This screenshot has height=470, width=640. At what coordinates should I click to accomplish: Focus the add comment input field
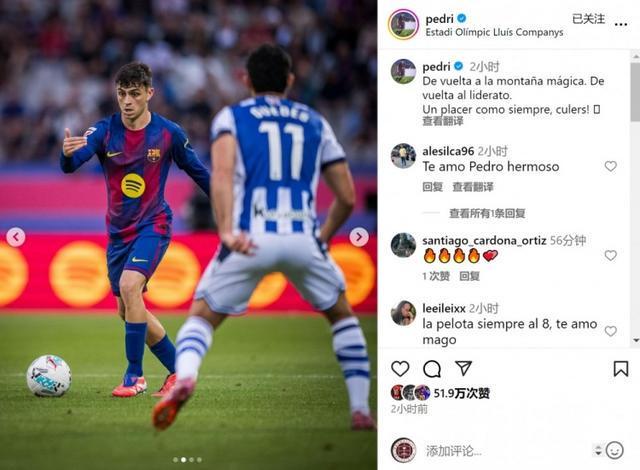pos(506,451)
